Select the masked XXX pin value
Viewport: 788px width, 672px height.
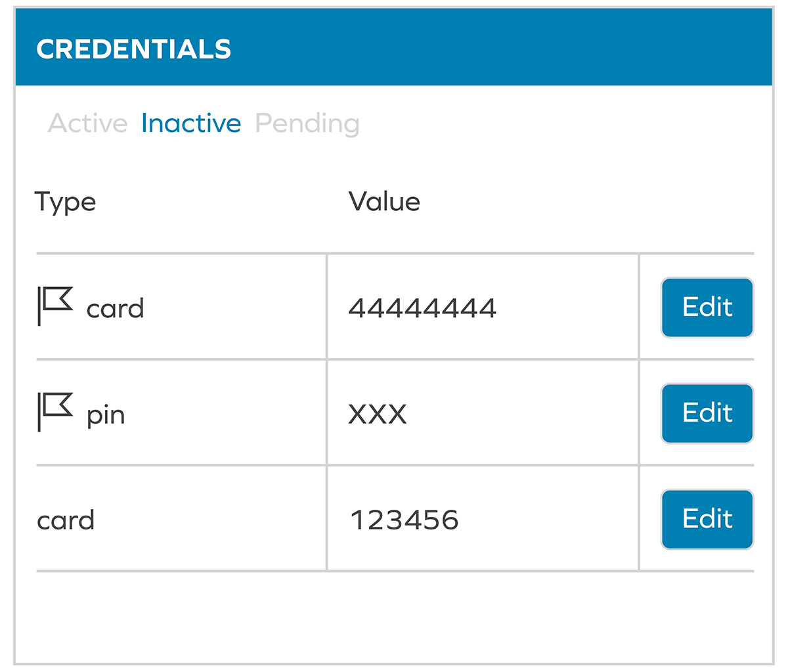coord(378,414)
